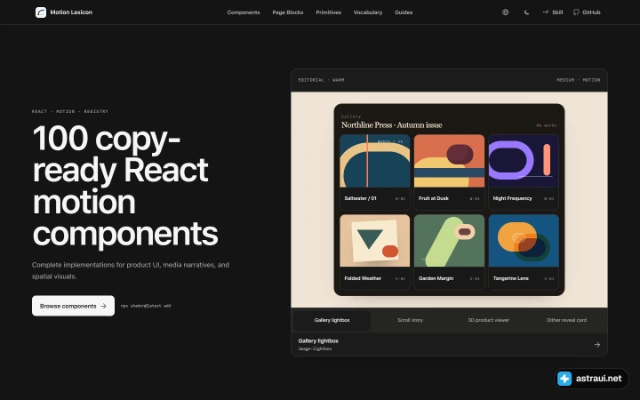Open the GitHub icon link
Image resolution: width=640 pixels, height=400 pixels.
pyautogui.click(x=587, y=12)
